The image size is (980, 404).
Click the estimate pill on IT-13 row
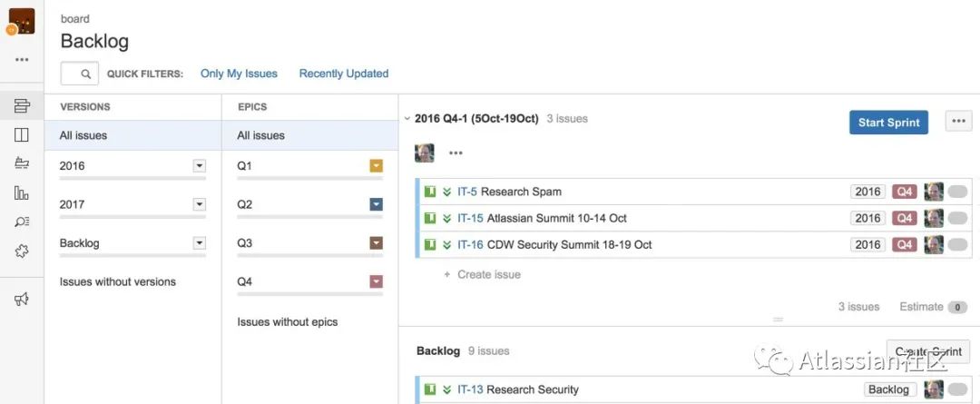click(x=957, y=389)
